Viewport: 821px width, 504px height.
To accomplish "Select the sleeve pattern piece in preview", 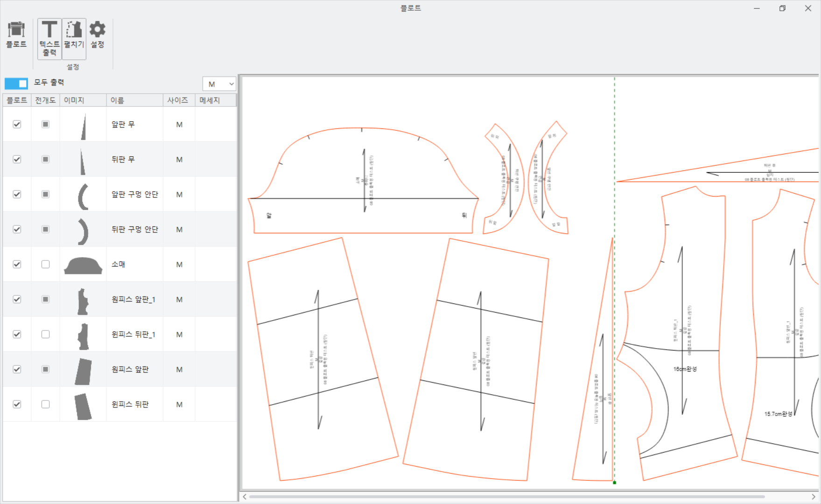I will (363, 181).
